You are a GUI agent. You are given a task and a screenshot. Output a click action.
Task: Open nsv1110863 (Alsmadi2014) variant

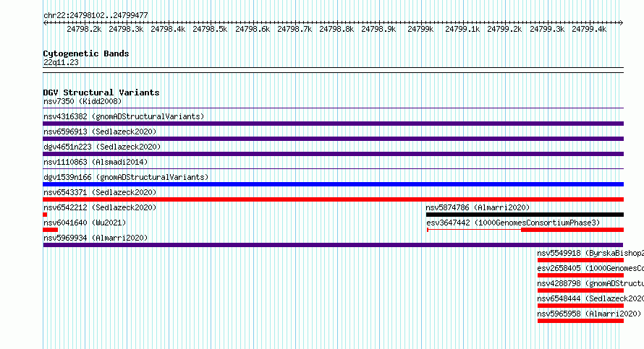[x=96, y=162]
